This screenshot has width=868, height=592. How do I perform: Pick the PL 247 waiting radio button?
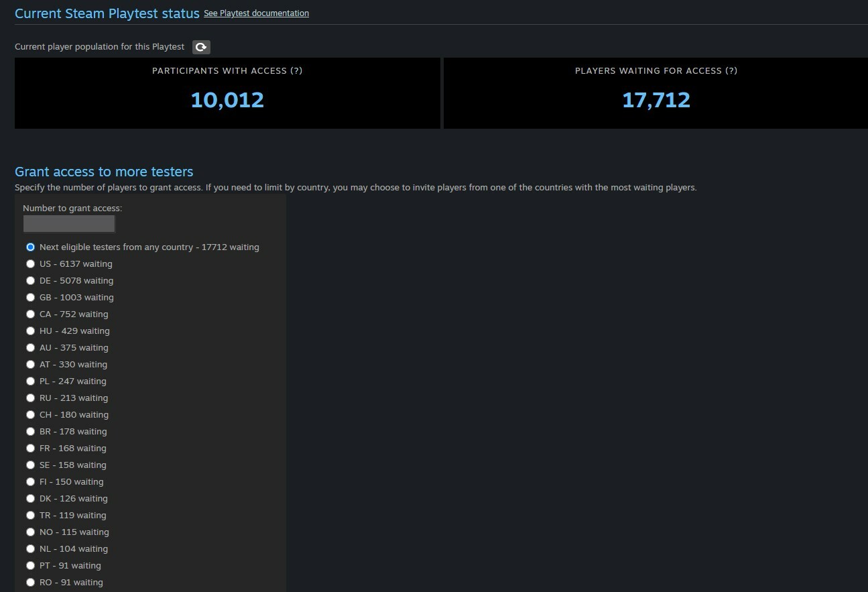30,381
